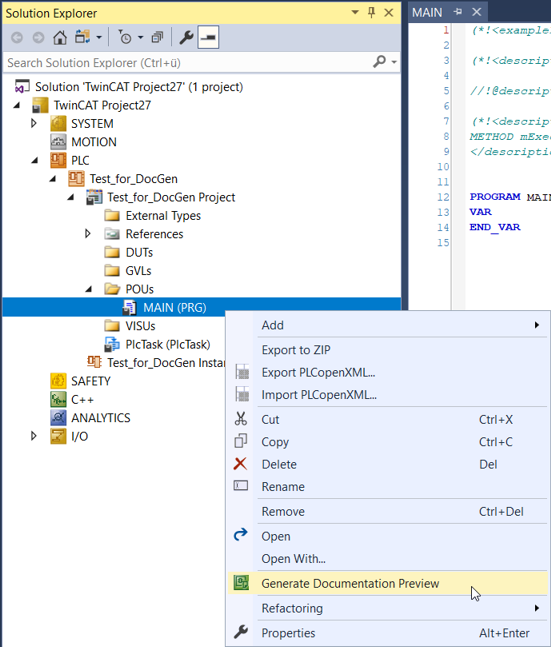The height and width of the screenshot is (647, 551).
Task: Collapse the PLC node
Action: pos(35,161)
